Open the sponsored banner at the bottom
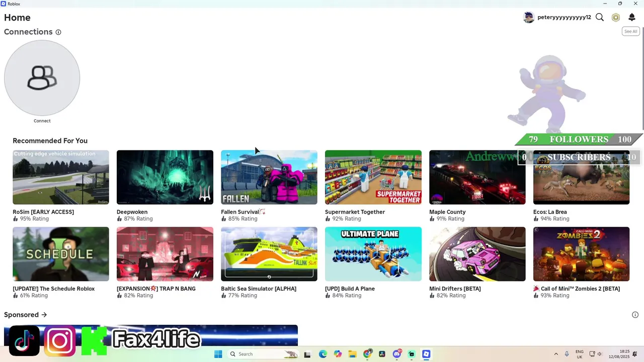 pyautogui.click(x=151, y=335)
